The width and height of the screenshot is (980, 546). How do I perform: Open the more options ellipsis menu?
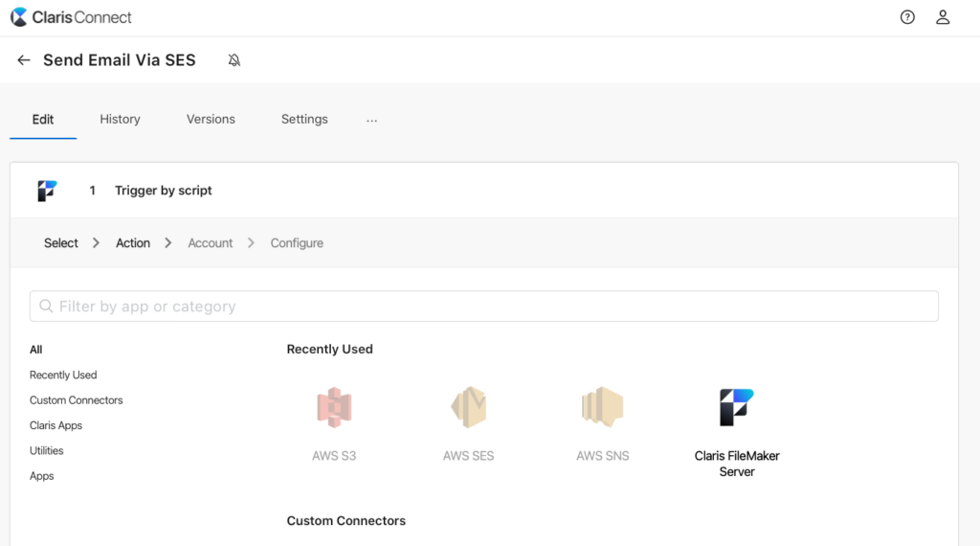point(372,120)
